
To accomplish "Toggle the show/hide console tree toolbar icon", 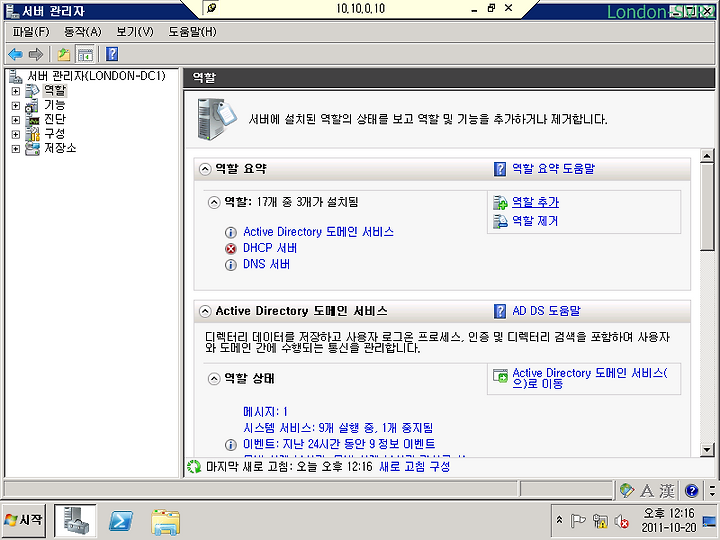I will (85, 54).
